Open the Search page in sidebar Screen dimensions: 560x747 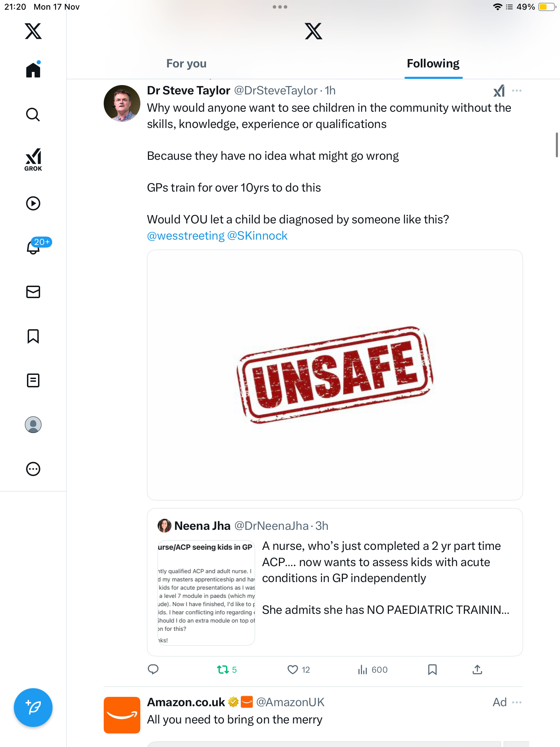coord(33,114)
